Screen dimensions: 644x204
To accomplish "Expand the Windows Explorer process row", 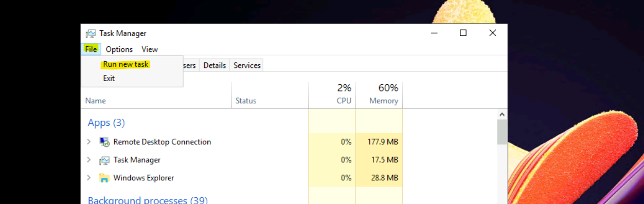I will (89, 178).
